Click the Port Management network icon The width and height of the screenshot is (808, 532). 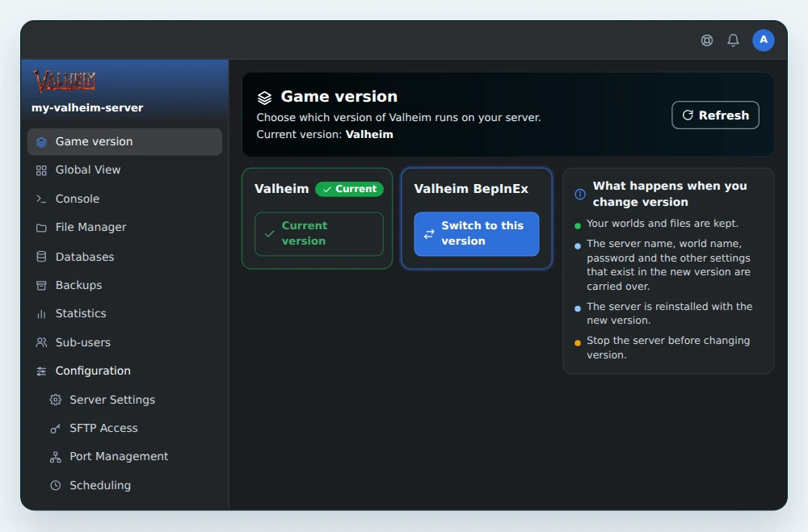[56, 457]
